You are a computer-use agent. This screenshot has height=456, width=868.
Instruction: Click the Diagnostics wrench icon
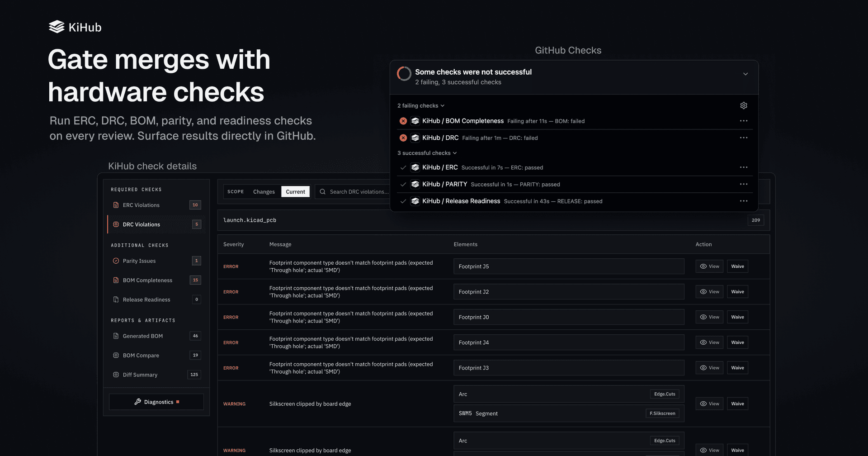138,402
